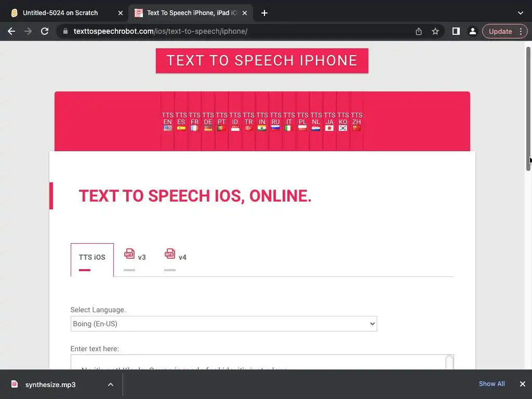Choose TTS EN with US flag
Viewport: 532px width, 399px height.
click(168, 122)
